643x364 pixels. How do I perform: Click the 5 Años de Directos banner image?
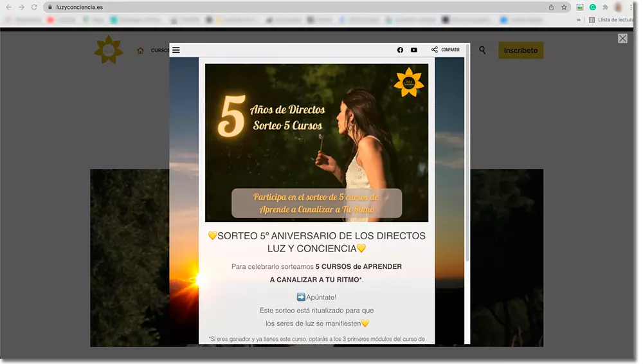click(316, 142)
